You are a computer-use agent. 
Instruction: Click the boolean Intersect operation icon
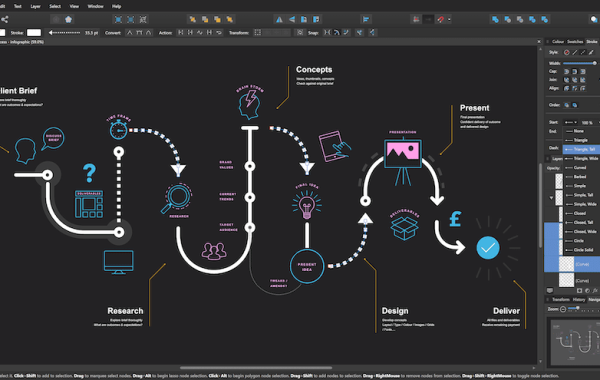[520, 19]
